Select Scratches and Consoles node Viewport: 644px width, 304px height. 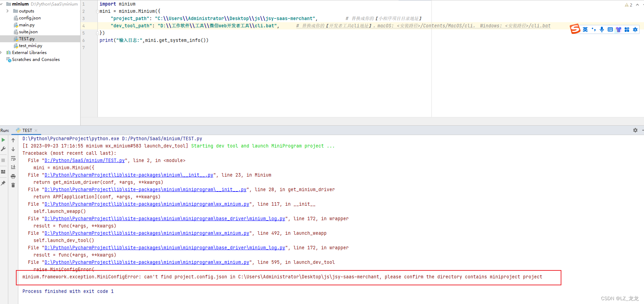(36, 60)
